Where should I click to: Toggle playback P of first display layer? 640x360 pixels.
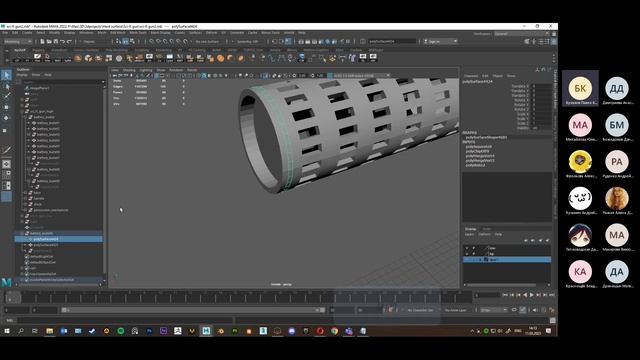(x=473, y=248)
